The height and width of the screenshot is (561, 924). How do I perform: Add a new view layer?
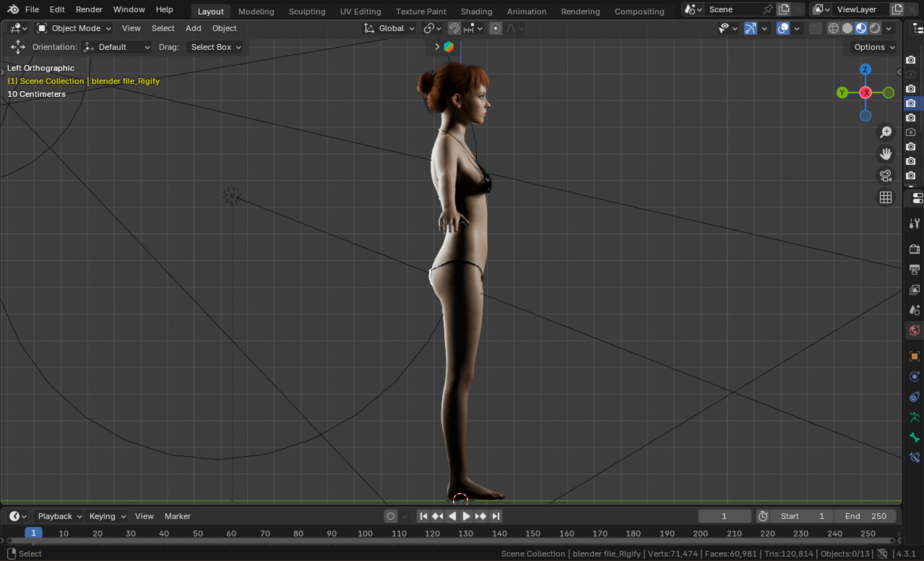[898, 9]
